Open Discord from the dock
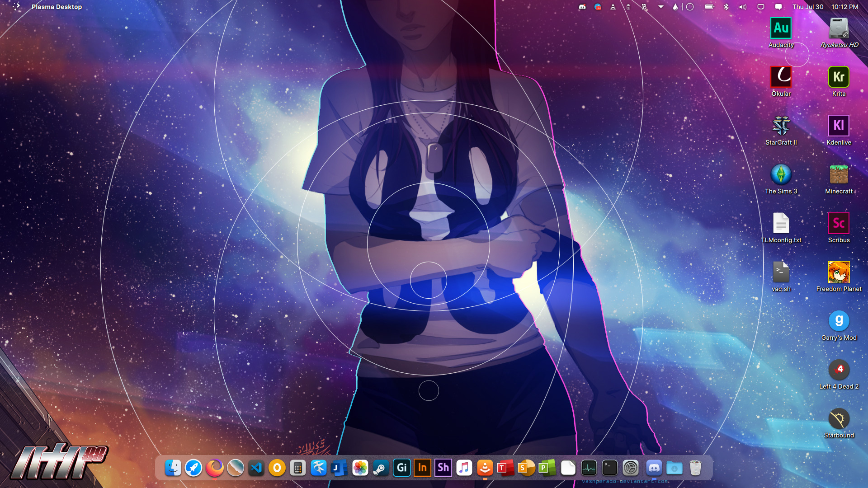 click(654, 468)
